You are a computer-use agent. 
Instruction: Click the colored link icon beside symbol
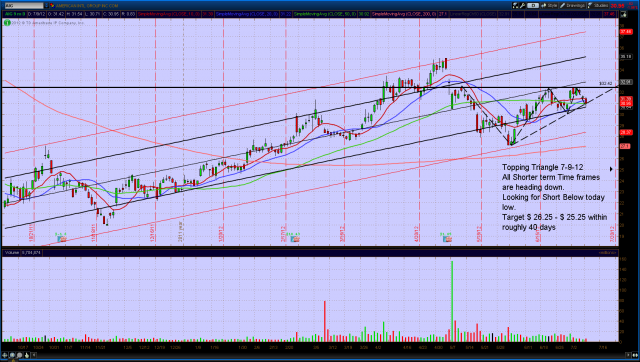(52, 6)
